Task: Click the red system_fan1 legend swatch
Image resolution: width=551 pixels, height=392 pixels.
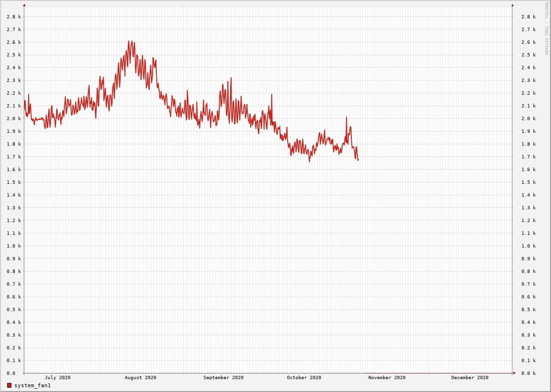Action: point(9,385)
